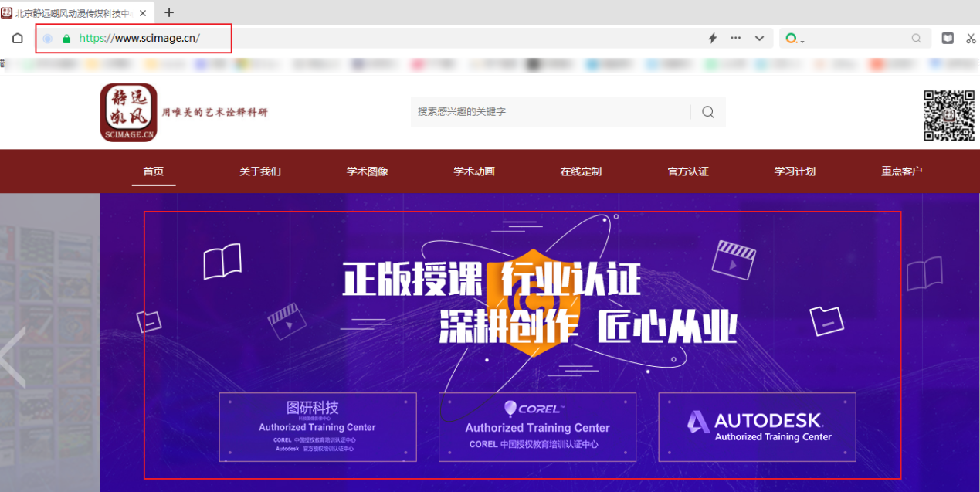
Task: Click the green padlock security icon
Action: (66, 39)
